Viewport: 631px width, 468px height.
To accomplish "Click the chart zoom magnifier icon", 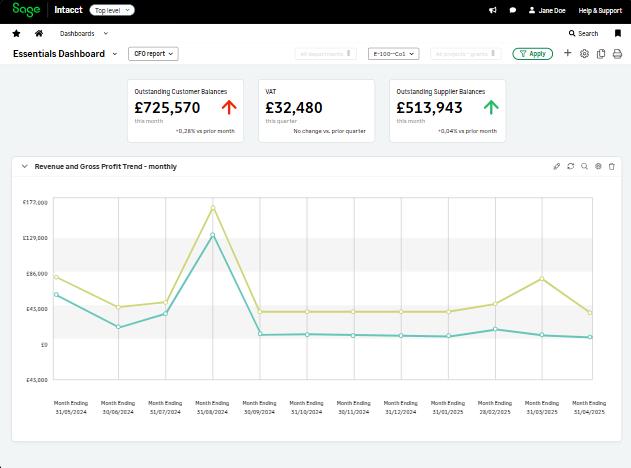I will pyautogui.click(x=584, y=166).
